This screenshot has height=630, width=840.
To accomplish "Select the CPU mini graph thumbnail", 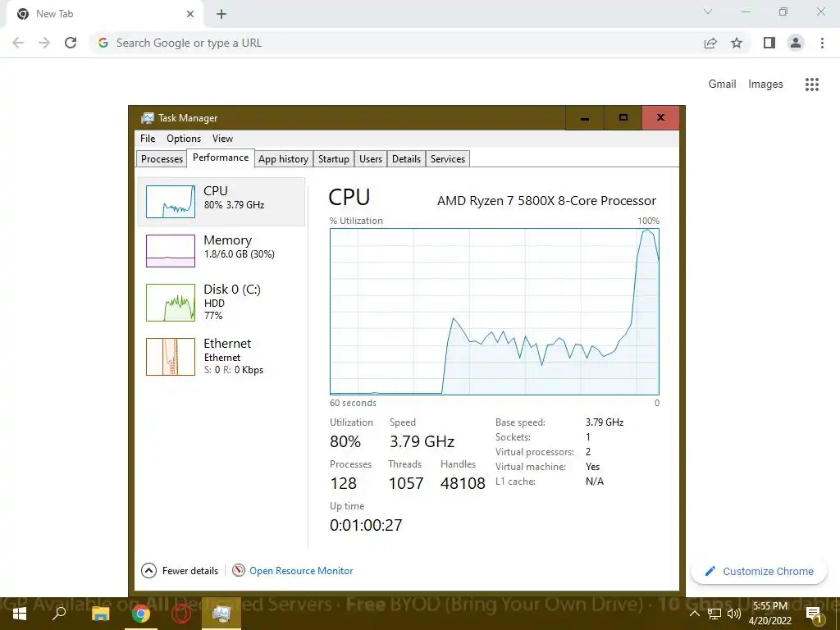I will (x=171, y=202).
